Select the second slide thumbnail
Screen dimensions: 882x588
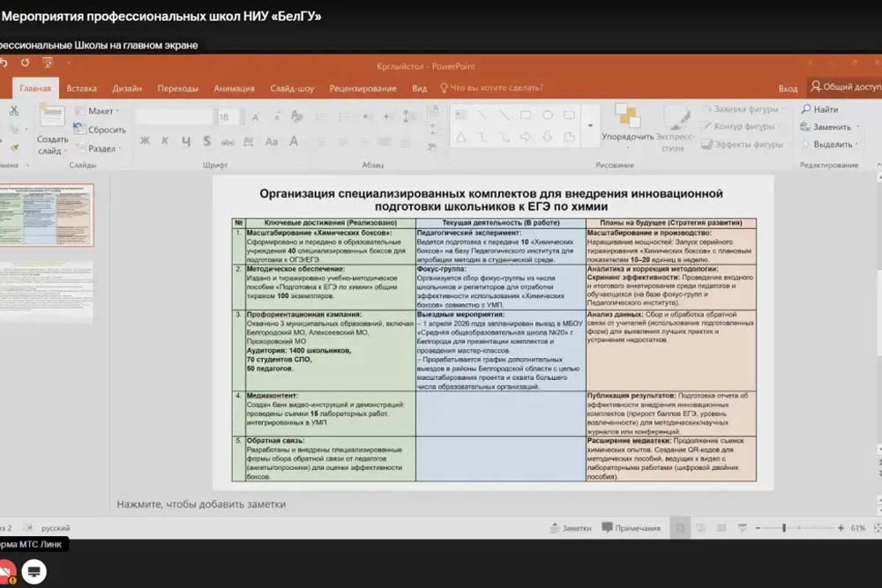[47, 291]
